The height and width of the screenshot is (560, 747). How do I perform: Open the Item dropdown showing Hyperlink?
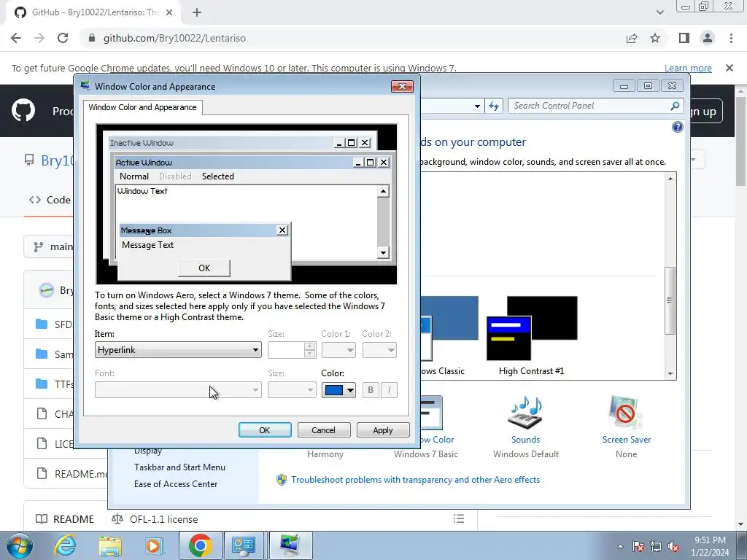coord(178,350)
